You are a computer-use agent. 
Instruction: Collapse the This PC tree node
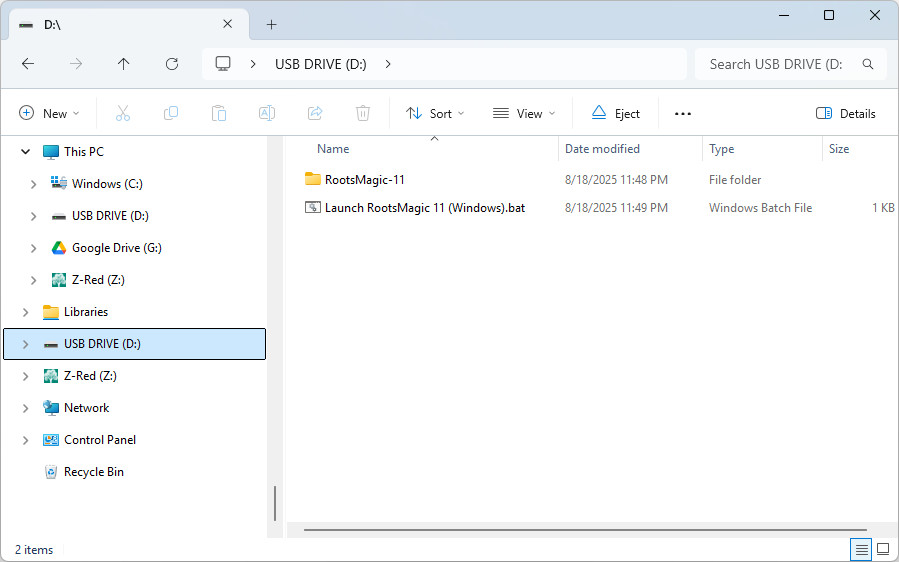click(25, 152)
